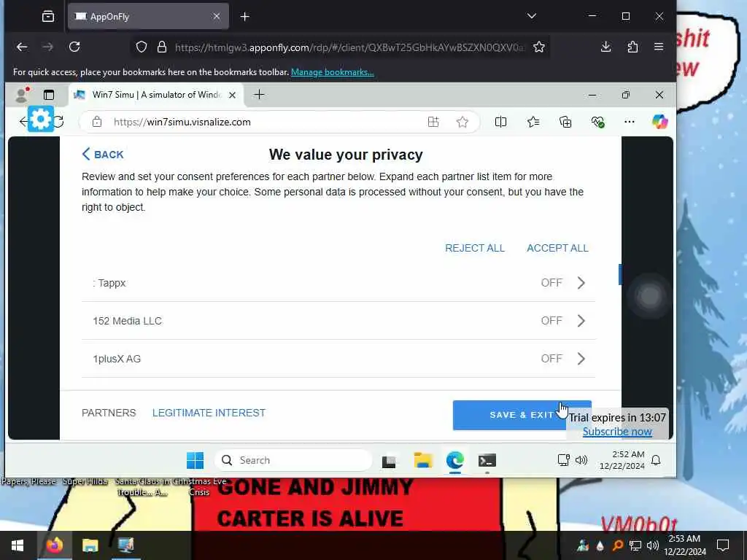The height and width of the screenshot is (560, 747).
Task: Toggle 1plusX AG consent OFF
Action: point(551,359)
